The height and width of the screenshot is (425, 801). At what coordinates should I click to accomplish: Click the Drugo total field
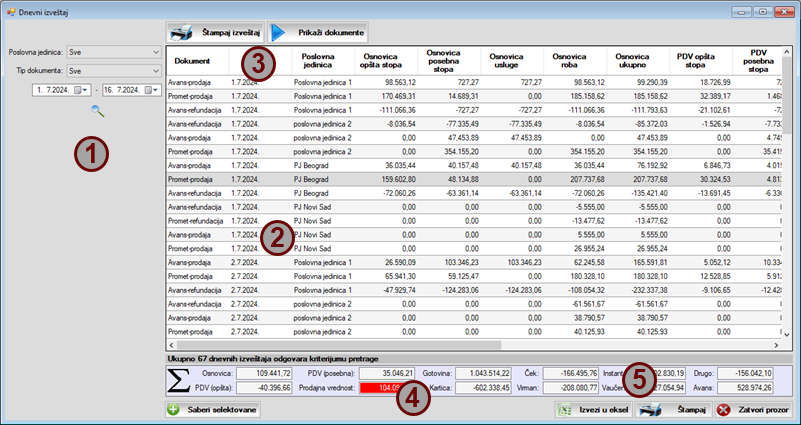(745, 373)
